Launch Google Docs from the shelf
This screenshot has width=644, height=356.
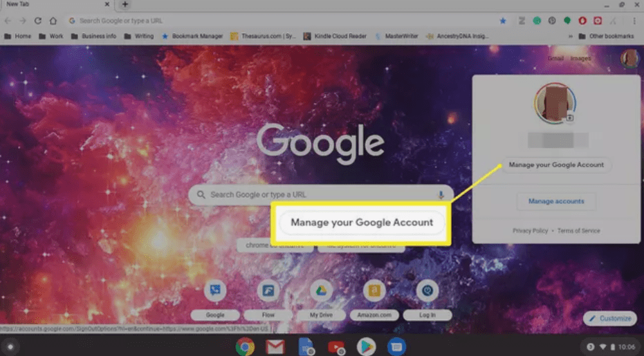306,347
